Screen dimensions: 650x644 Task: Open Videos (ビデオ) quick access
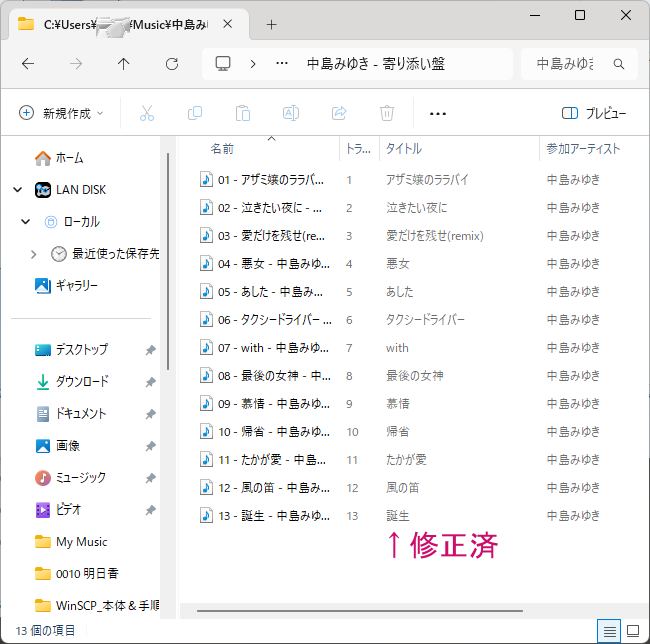point(58,509)
